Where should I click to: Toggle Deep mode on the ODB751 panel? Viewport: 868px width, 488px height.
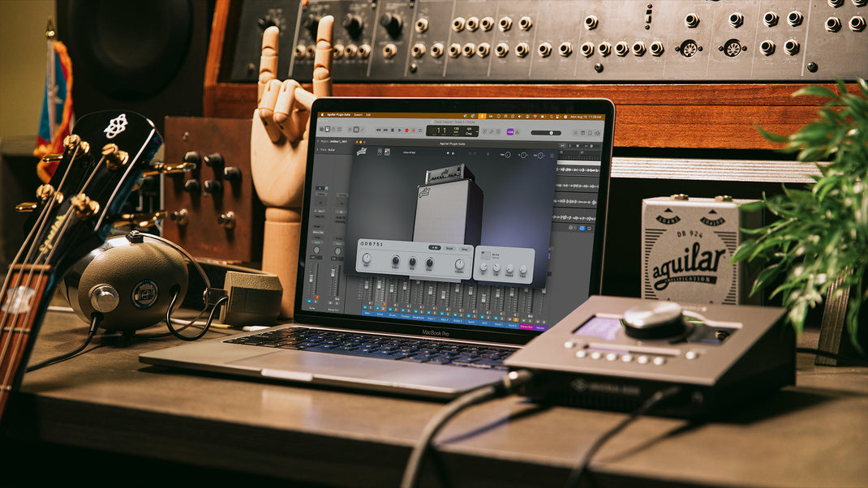click(465, 248)
